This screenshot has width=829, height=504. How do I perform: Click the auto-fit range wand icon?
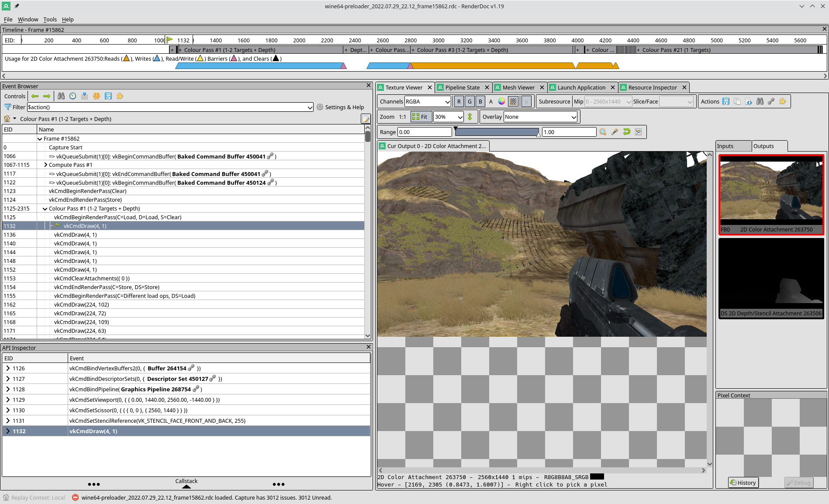615,132
